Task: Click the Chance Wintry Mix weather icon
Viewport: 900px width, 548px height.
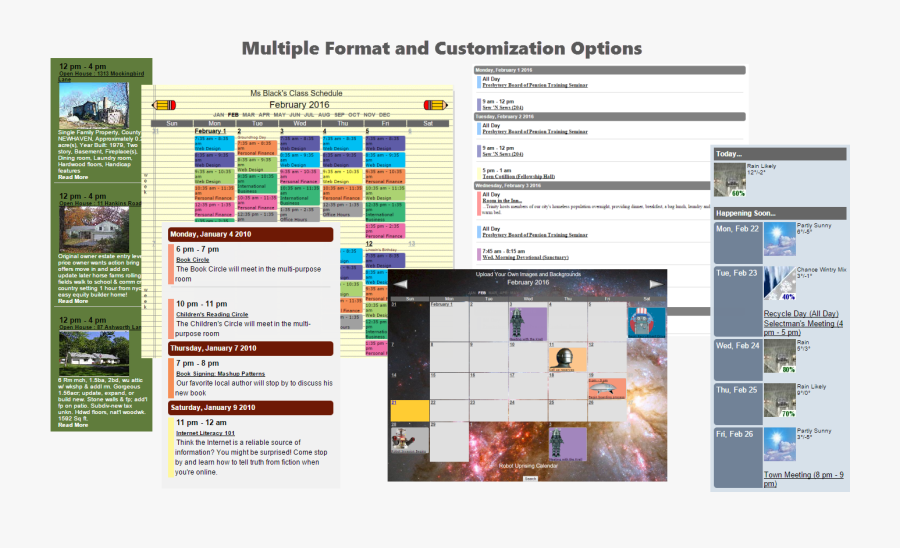Action: point(780,283)
